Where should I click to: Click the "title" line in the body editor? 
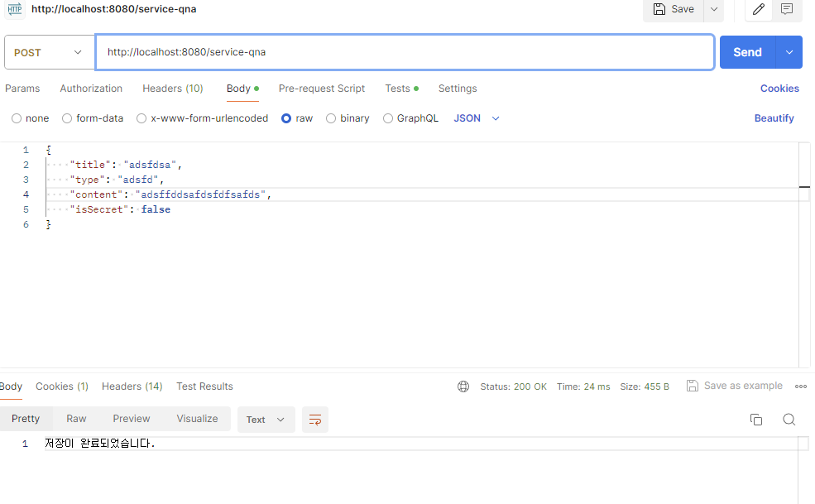[x=127, y=165]
